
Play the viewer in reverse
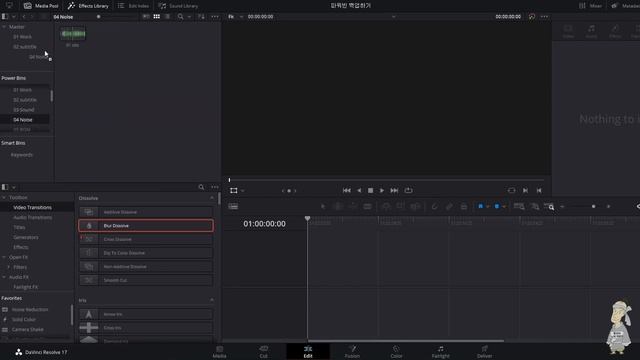point(359,191)
